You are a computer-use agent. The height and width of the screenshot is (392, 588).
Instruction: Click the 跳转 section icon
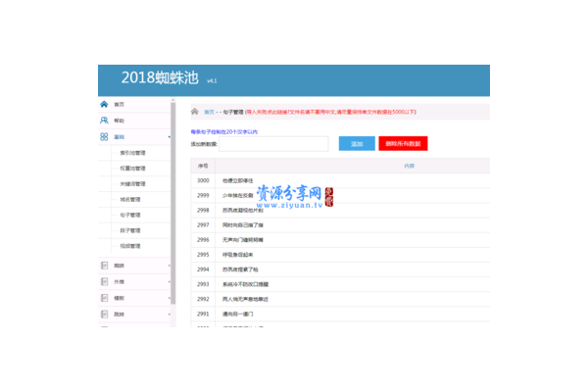(105, 315)
